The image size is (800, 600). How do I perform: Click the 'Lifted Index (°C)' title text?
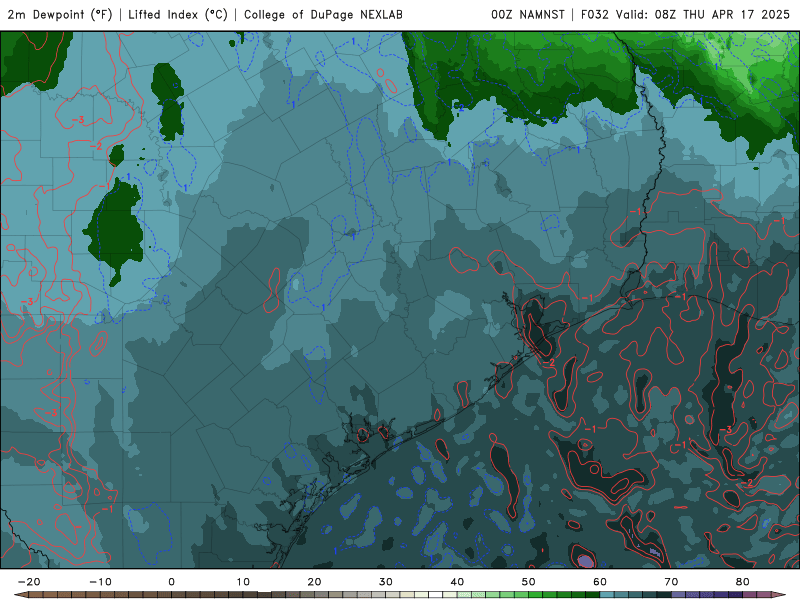coord(178,15)
